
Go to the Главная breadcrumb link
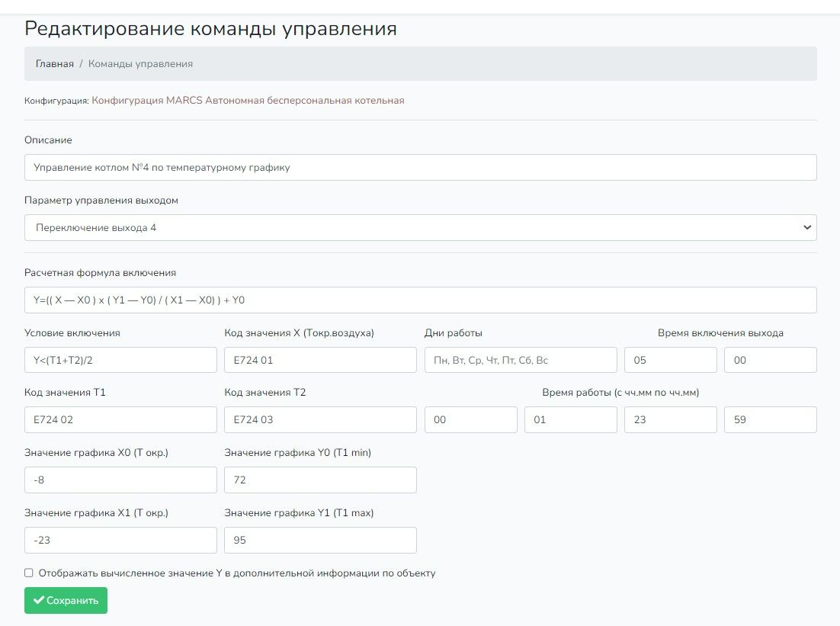click(x=55, y=64)
